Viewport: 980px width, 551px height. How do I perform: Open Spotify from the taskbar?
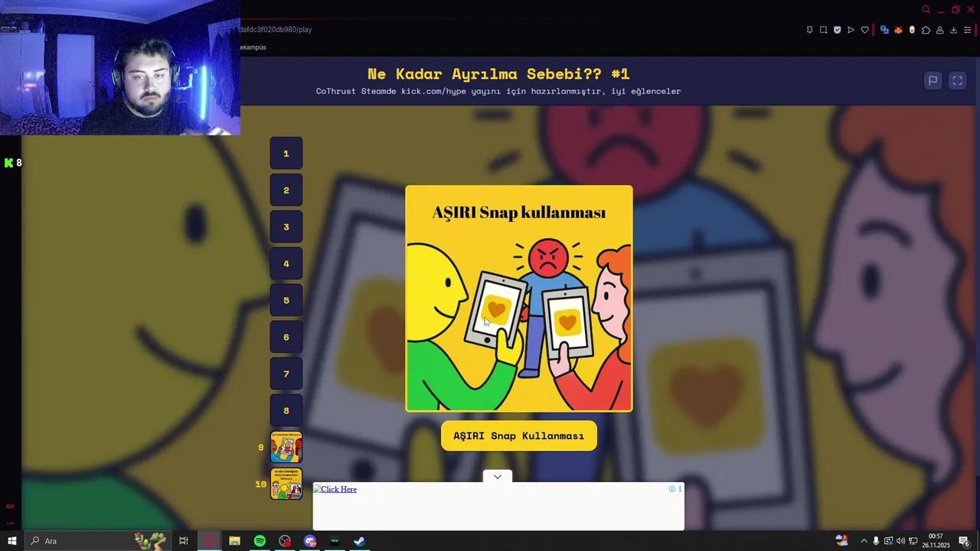coord(260,541)
